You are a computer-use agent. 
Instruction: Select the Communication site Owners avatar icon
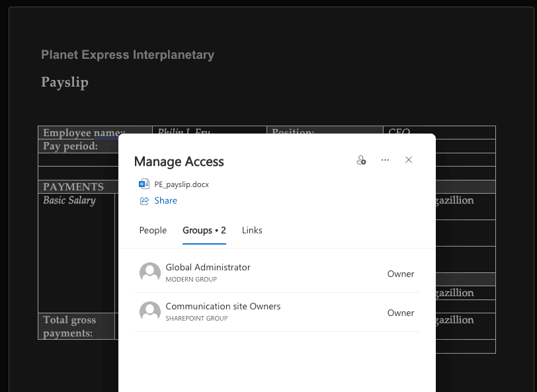150,312
